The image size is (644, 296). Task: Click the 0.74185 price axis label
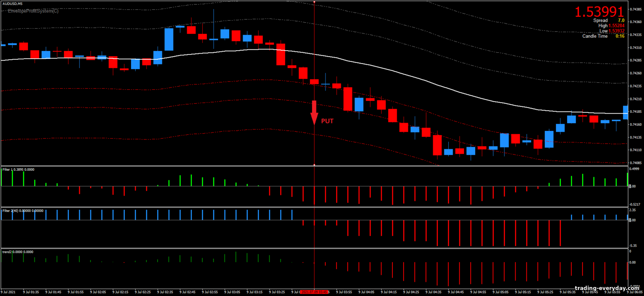pyautogui.click(x=636, y=112)
